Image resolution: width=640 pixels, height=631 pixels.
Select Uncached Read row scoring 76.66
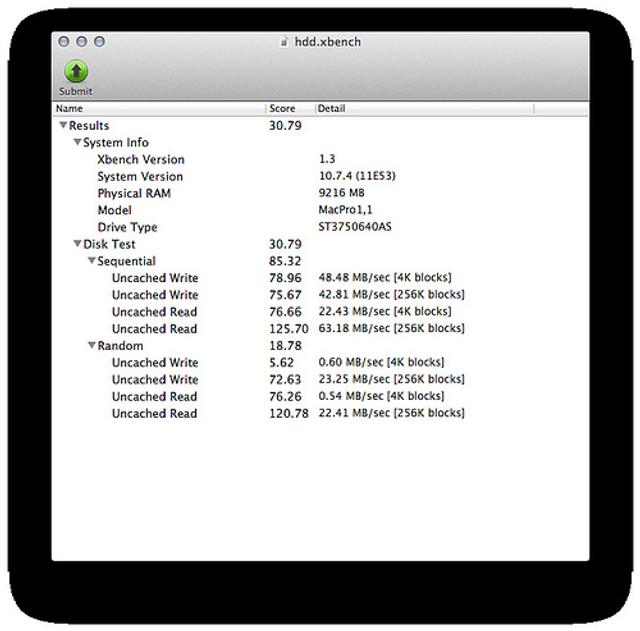coord(320,312)
